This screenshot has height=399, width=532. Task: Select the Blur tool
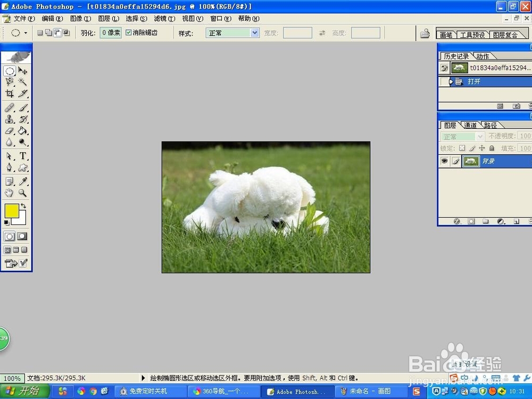click(x=10, y=142)
